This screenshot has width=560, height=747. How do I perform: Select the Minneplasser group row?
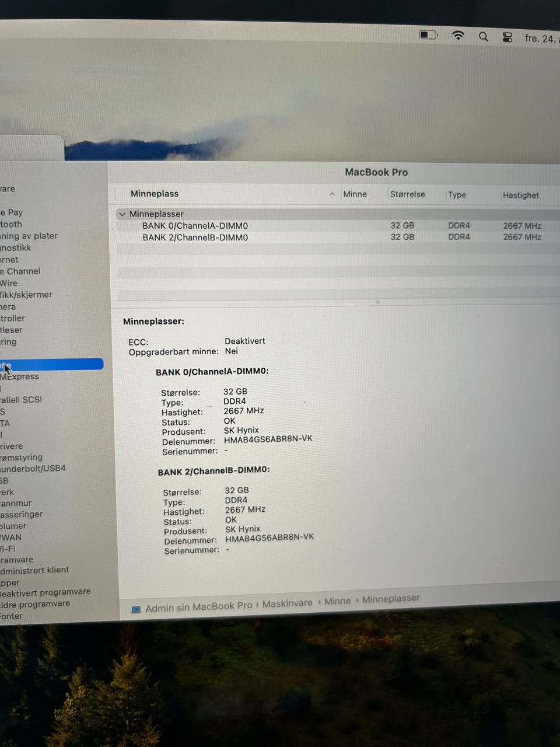(x=337, y=214)
